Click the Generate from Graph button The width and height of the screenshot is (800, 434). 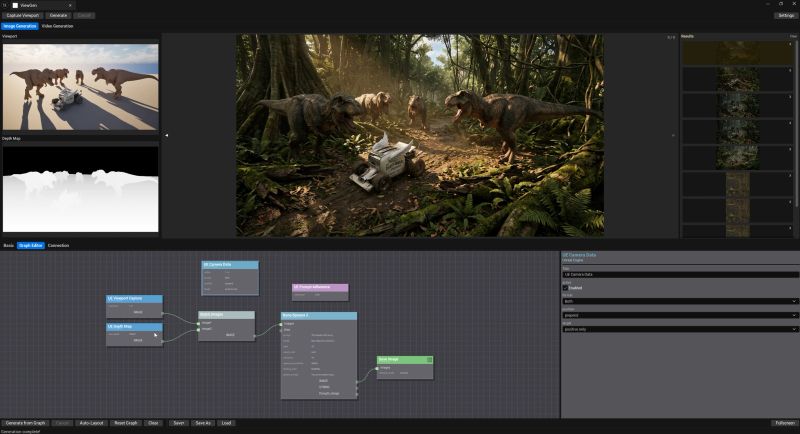(25, 423)
